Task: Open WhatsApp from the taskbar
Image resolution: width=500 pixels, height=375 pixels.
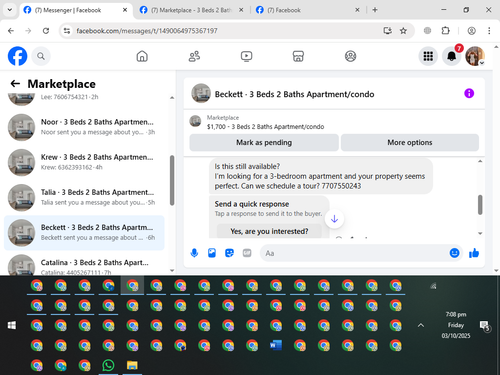Action: tap(108, 365)
